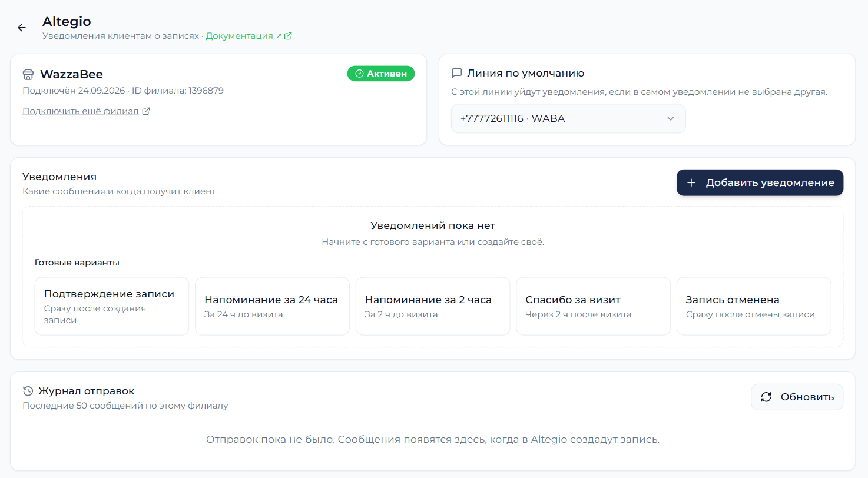Screen dimensions: 868x478
Task: Choose Подтверждение записи preset
Action: [112, 306]
